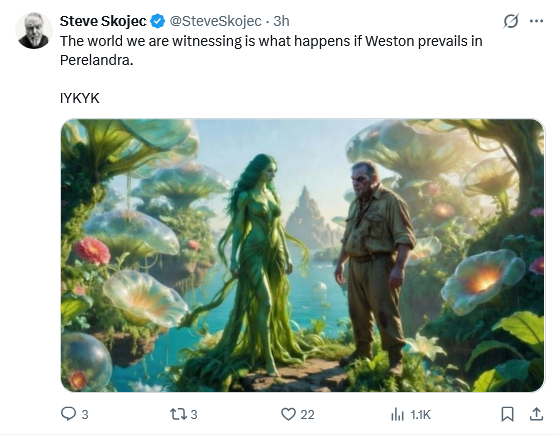Click the repost count of 3
559x435 pixels.
click(x=194, y=415)
